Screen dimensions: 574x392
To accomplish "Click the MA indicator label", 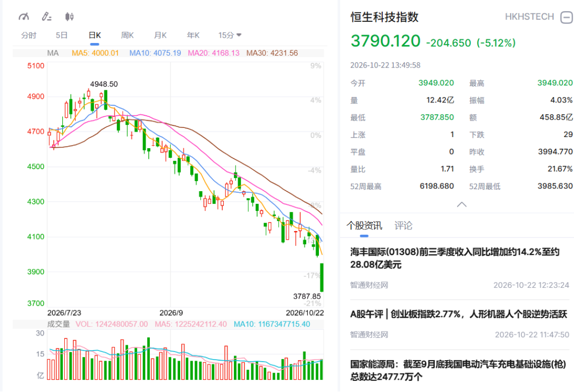I will tap(53, 53).
